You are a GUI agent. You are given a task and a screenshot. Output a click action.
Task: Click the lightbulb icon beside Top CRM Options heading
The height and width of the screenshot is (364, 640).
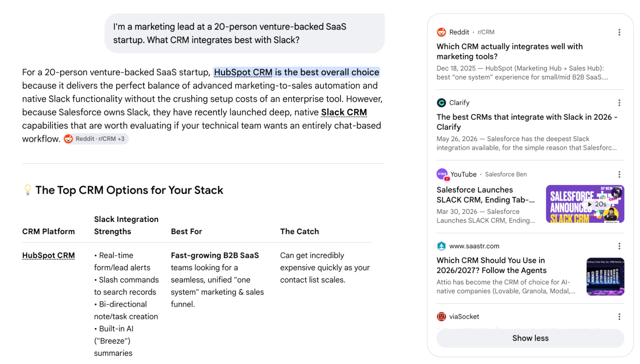[28, 190]
